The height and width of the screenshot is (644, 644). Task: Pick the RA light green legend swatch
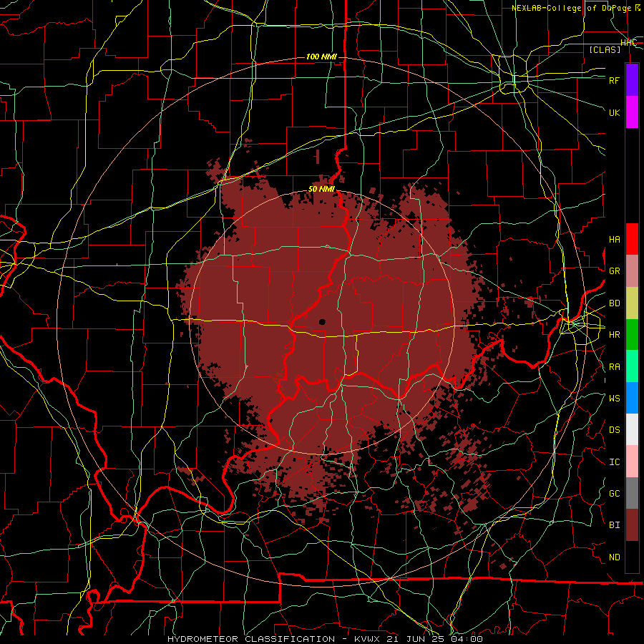coord(632,366)
